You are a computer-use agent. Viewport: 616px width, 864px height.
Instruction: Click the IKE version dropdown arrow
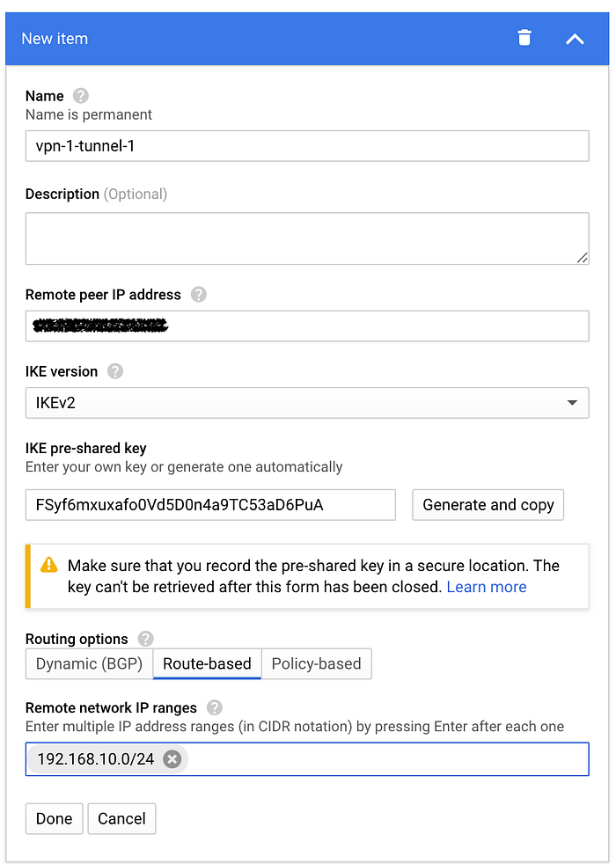[x=572, y=403]
